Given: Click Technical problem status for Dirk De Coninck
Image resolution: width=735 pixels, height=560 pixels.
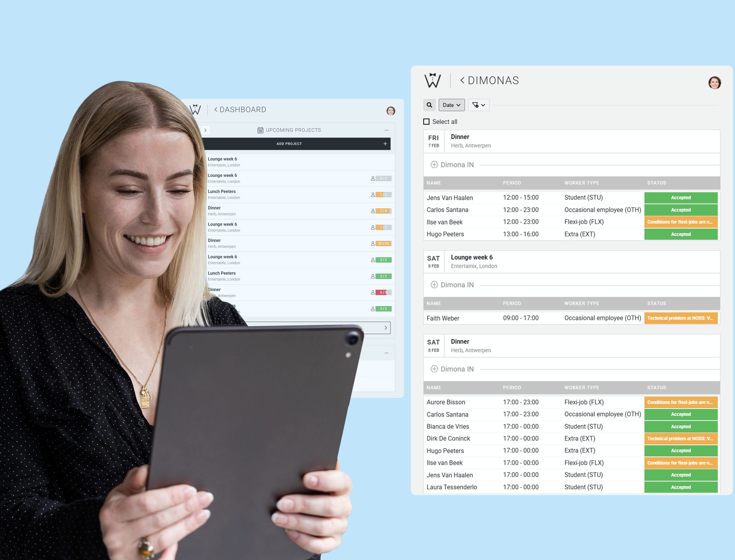Looking at the screenshot, I should point(681,439).
